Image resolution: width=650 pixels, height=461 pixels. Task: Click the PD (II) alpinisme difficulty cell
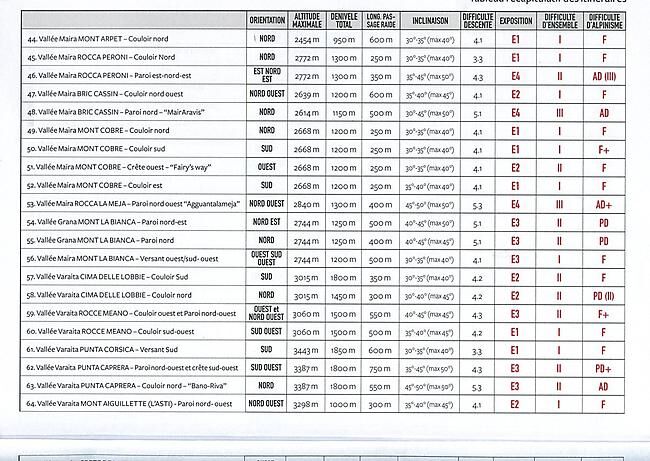[x=604, y=296]
